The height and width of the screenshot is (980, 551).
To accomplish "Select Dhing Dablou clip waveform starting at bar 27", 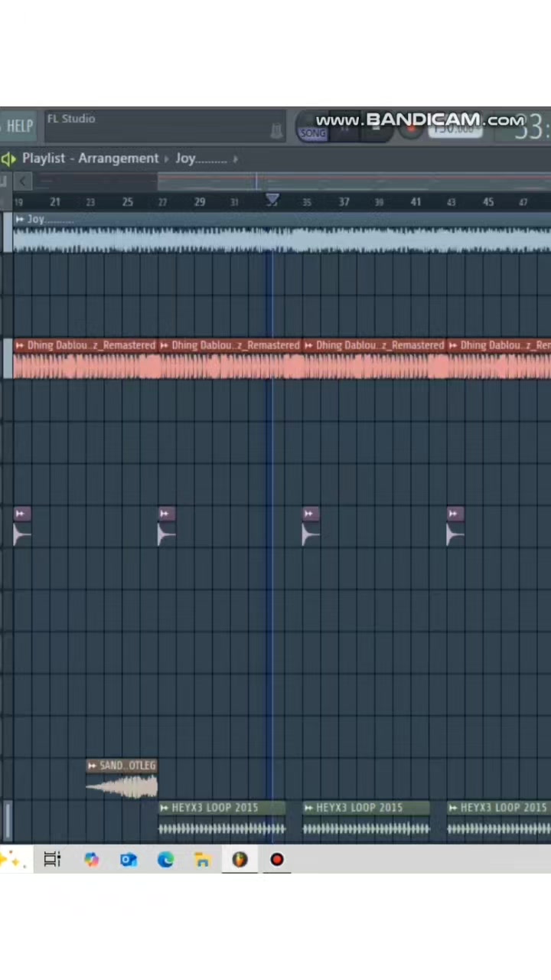I will pos(230,367).
